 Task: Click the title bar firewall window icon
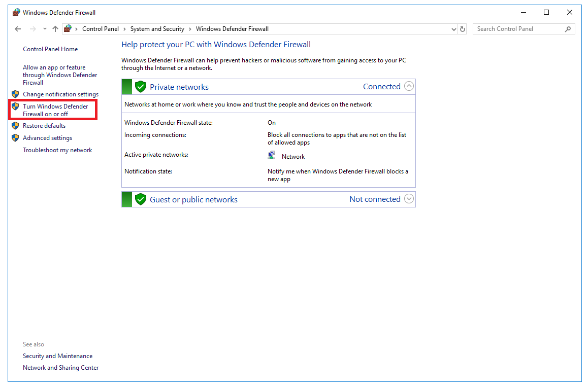point(16,12)
